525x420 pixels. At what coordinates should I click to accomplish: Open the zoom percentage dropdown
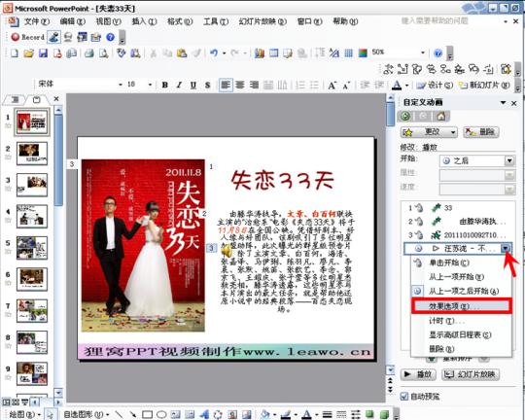tap(423, 52)
